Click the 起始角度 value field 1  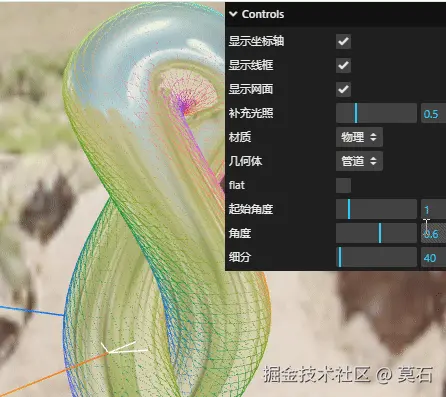pos(433,210)
